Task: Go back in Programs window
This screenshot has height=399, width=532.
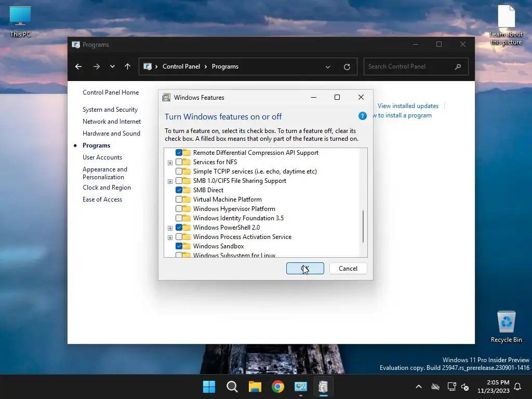Action: point(78,66)
